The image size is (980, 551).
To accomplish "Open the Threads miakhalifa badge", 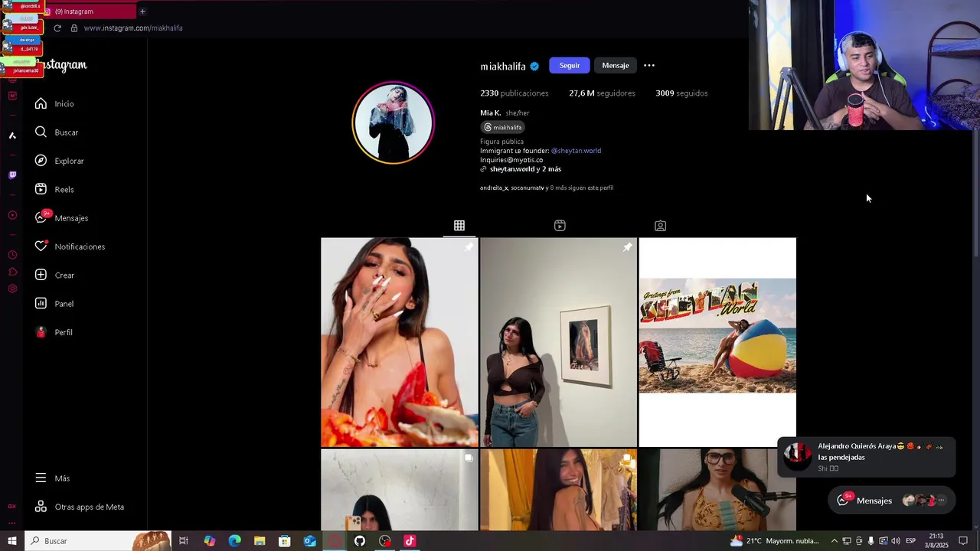I will coord(503,127).
